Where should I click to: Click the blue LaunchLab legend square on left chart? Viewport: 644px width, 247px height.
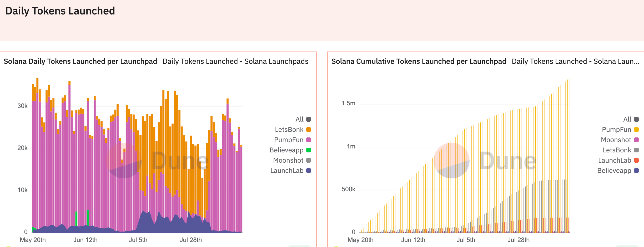308,171
